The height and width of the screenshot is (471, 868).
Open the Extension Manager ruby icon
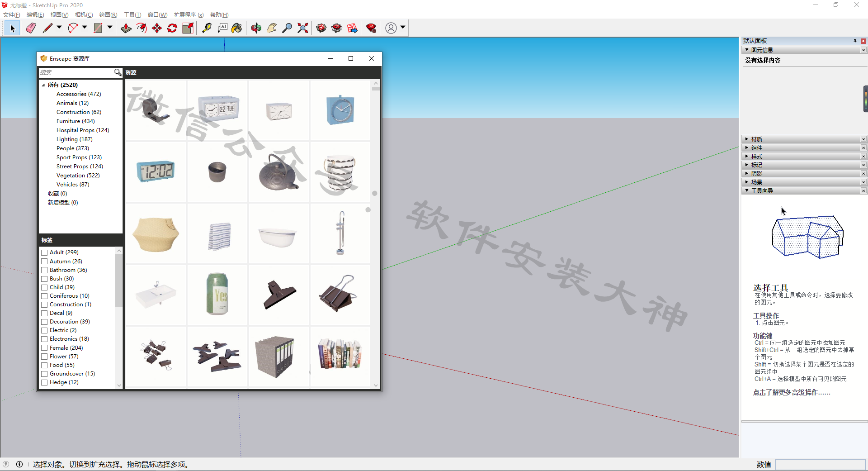click(x=371, y=28)
